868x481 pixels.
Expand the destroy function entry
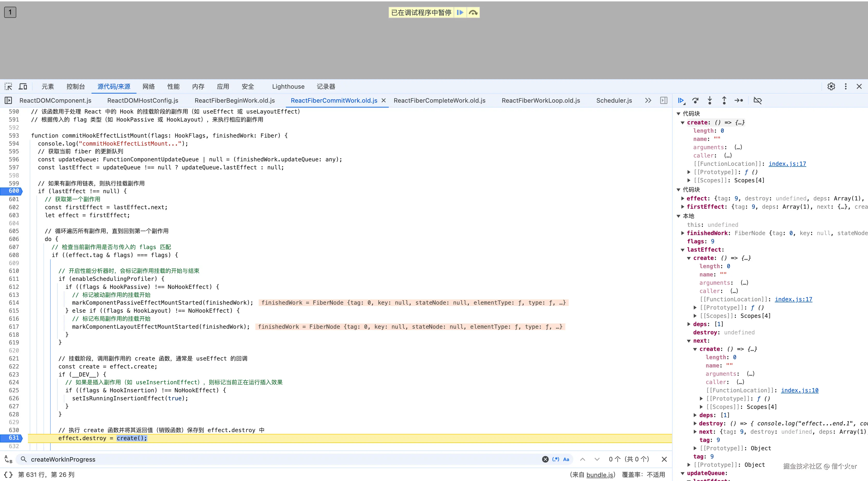click(695, 423)
